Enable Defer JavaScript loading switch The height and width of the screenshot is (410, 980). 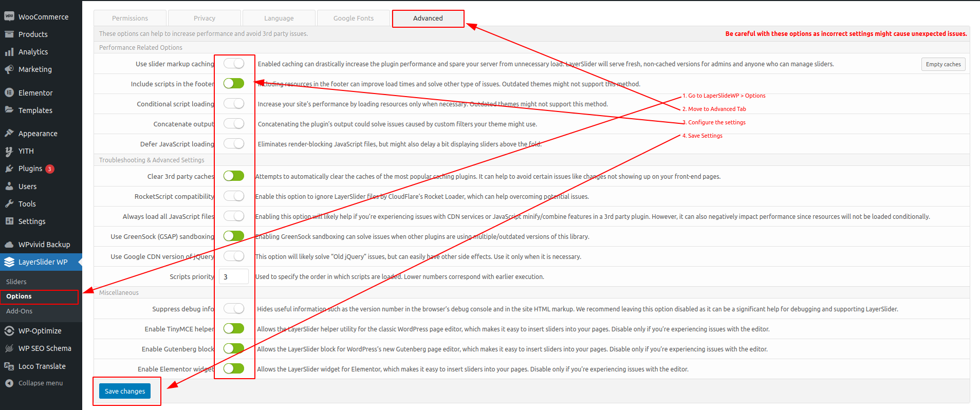[234, 143]
